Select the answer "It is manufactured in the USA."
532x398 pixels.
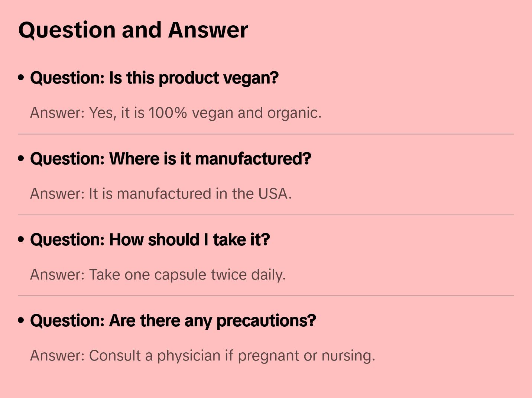tap(161, 194)
